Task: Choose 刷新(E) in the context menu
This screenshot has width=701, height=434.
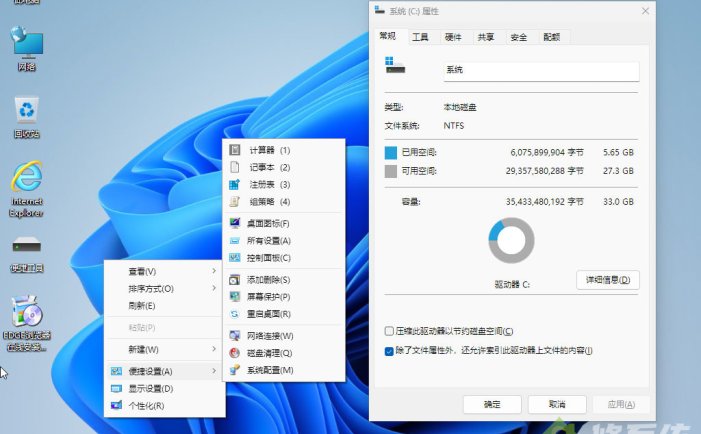Action: [142, 306]
